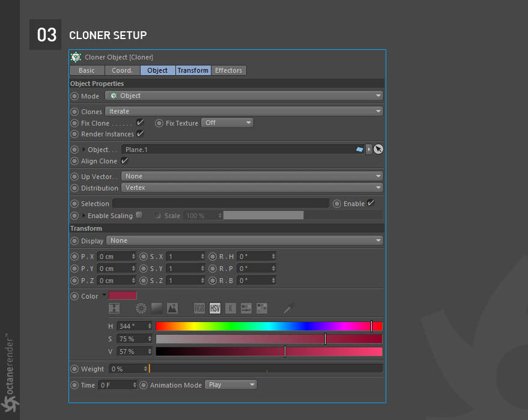The image size is (528, 420).
Task: Open the Mode dropdown showing Object
Action: point(244,96)
